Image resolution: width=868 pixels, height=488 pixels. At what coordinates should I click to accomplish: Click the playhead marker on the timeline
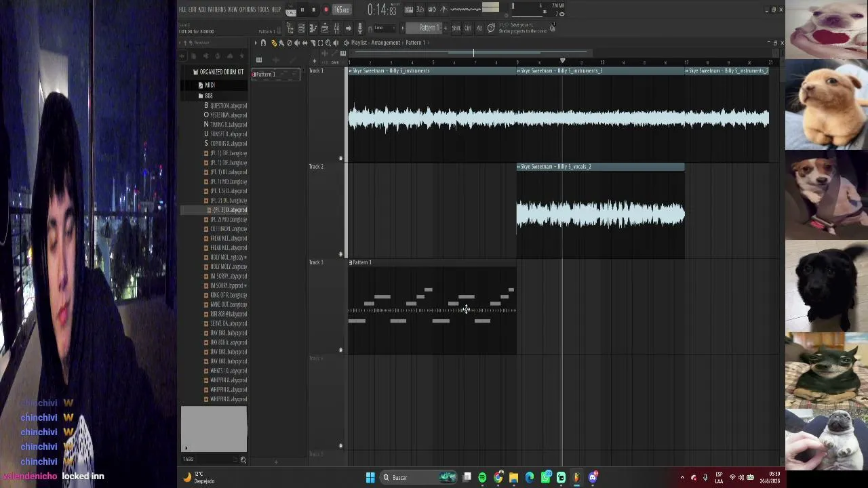[562, 62]
